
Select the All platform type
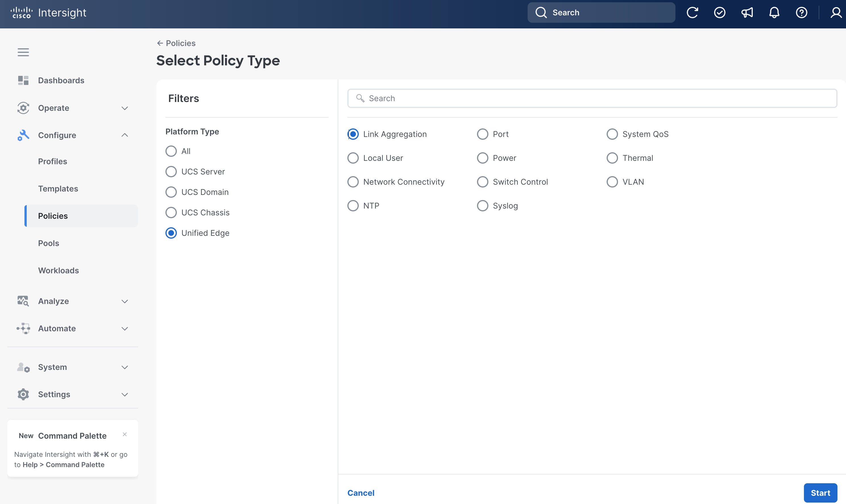coord(171,151)
